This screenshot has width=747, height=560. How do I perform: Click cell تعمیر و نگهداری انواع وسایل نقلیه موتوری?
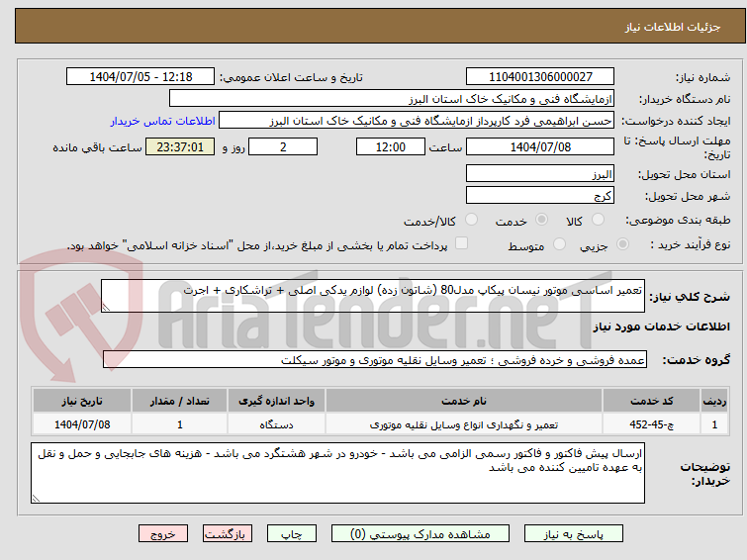pos(464,424)
